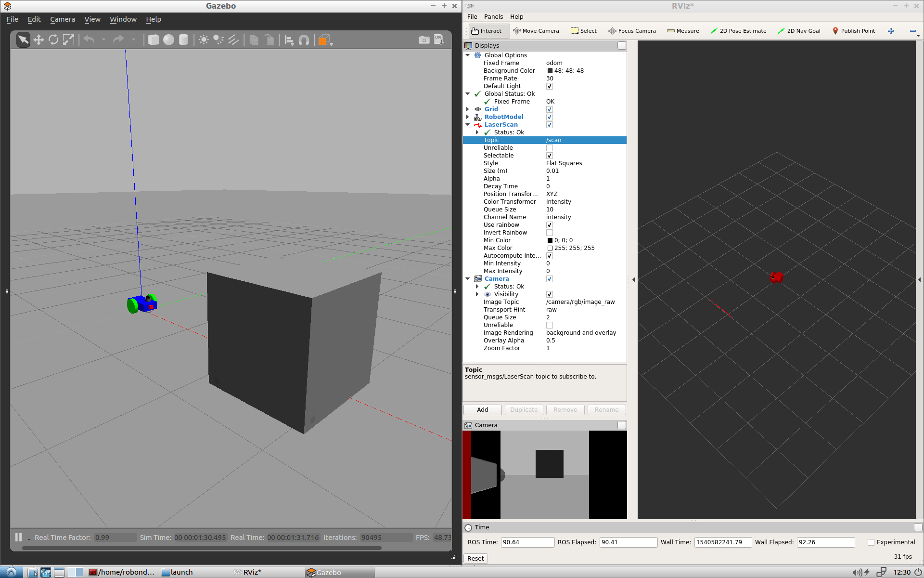Choose the Focus Camera tool in RViz

(632, 31)
